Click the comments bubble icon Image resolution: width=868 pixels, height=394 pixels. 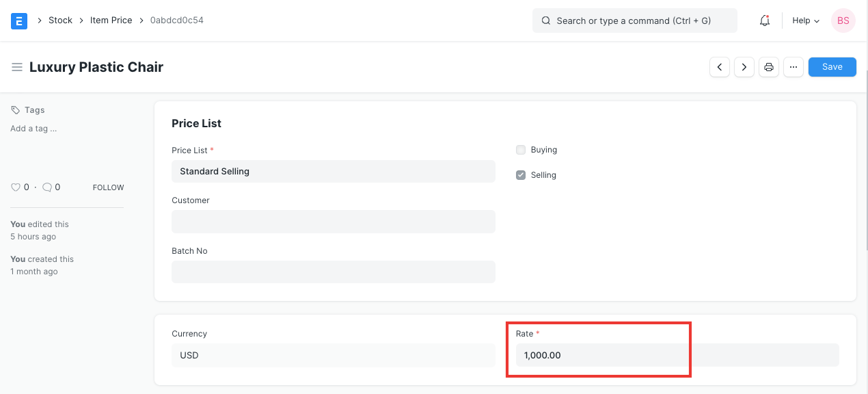tap(46, 187)
